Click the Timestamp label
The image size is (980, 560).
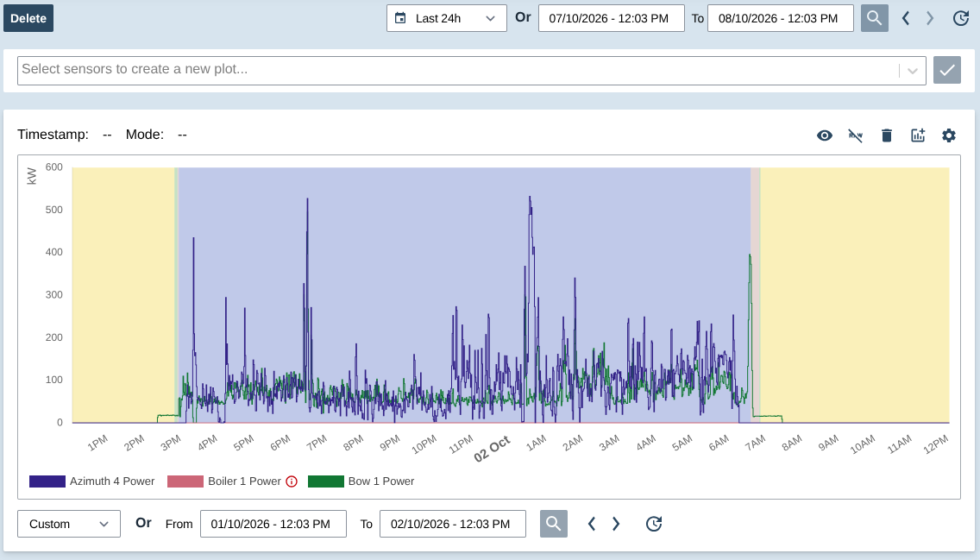(x=53, y=135)
